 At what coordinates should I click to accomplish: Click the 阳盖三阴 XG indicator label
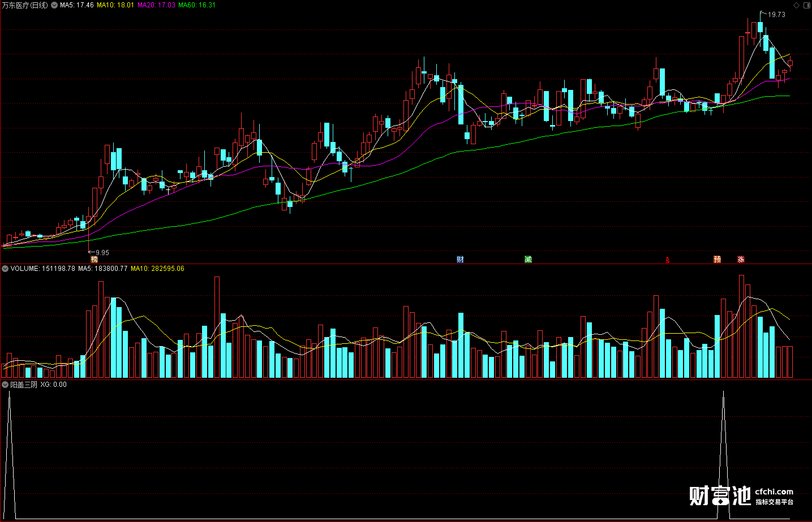[x=38, y=385]
